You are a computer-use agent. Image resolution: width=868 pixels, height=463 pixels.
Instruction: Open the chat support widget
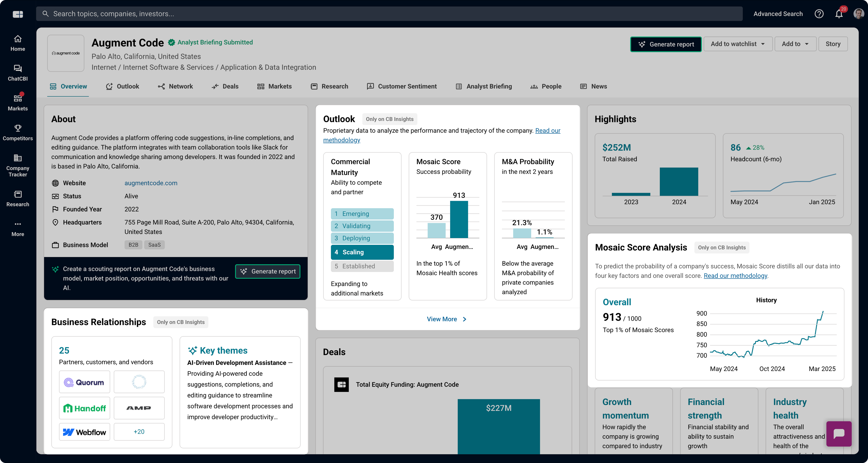click(x=838, y=433)
